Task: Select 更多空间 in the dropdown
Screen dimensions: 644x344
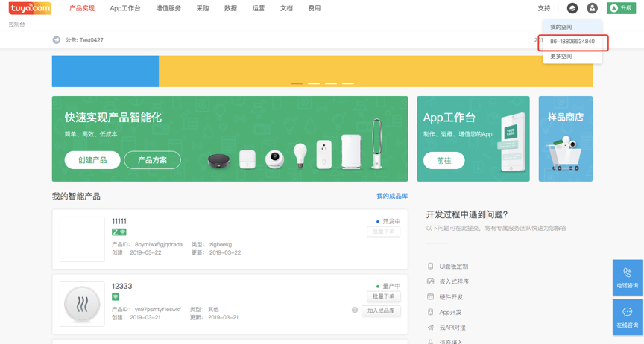Action: pos(572,57)
